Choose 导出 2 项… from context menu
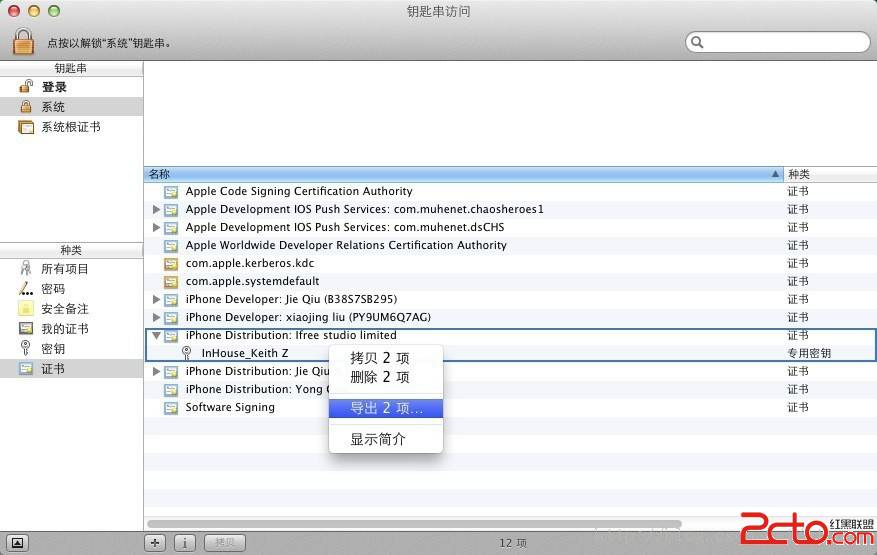The width and height of the screenshot is (877, 555). point(385,408)
